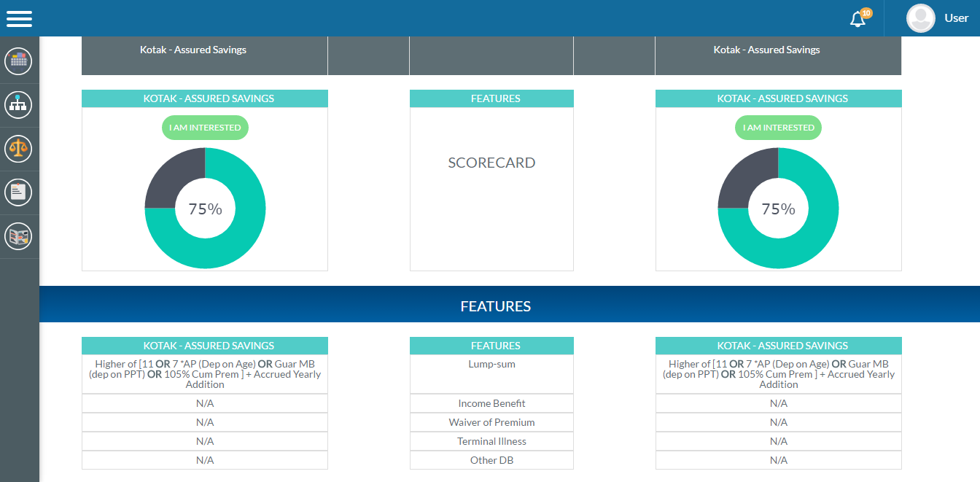Select the balance scales compare icon
Image resolution: width=980 pixels, height=482 pixels.
(18, 149)
